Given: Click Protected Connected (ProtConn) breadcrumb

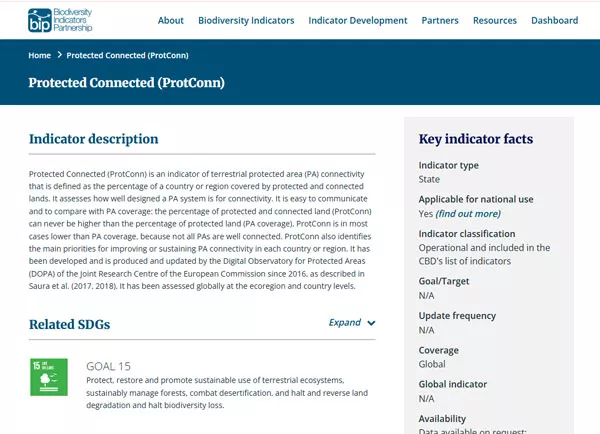Looking at the screenshot, I should [127, 55].
